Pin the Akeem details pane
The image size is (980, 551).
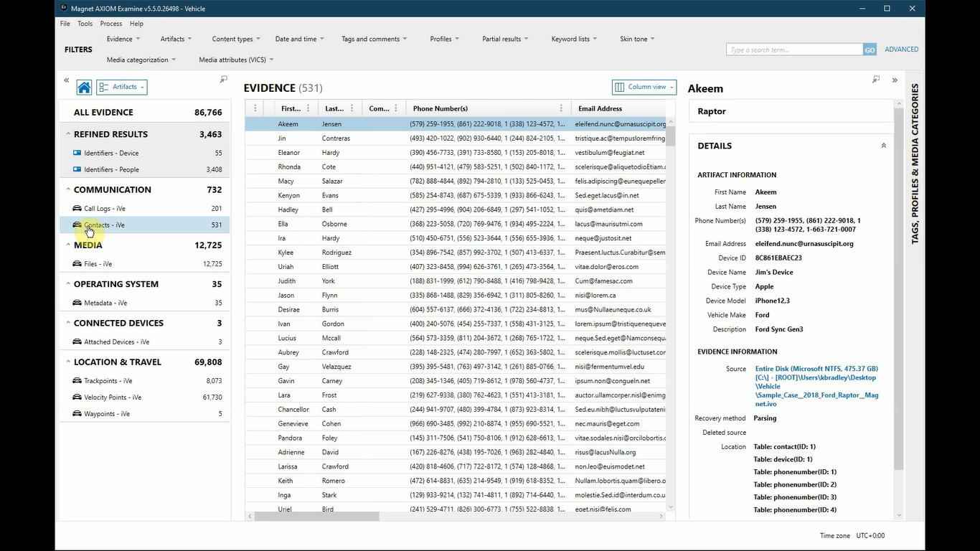coord(875,79)
